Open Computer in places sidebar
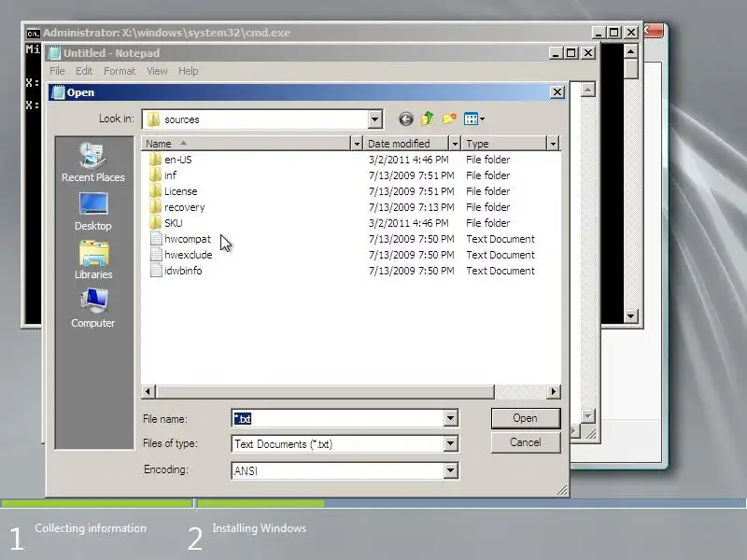This screenshot has height=560, width=747. pyautogui.click(x=92, y=309)
